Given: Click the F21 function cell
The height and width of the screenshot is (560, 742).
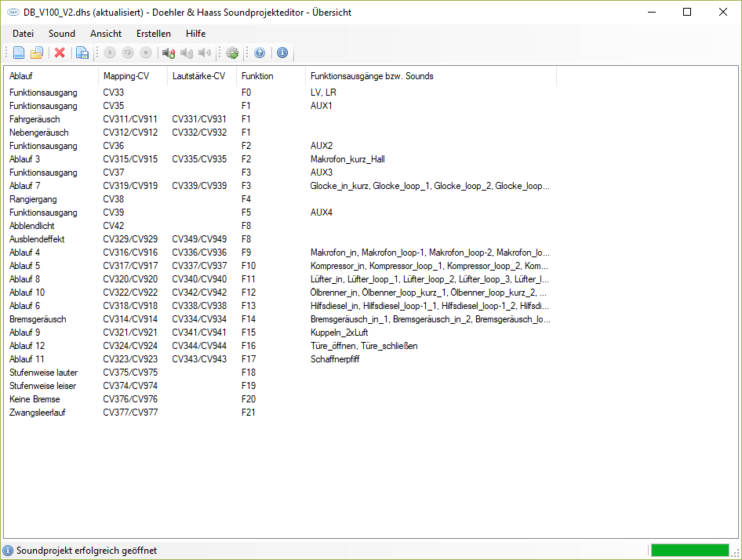Looking at the screenshot, I should click(x=249, y=413).
